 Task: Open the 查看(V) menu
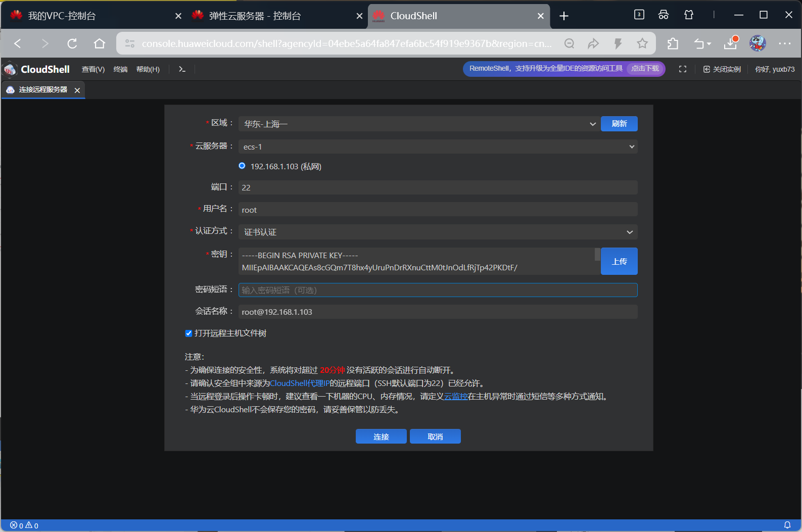(93, 69)
